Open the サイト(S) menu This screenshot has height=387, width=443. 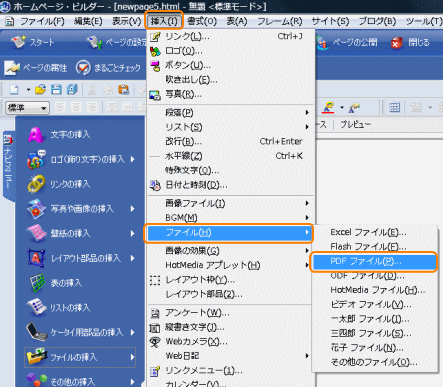point(330,21)
